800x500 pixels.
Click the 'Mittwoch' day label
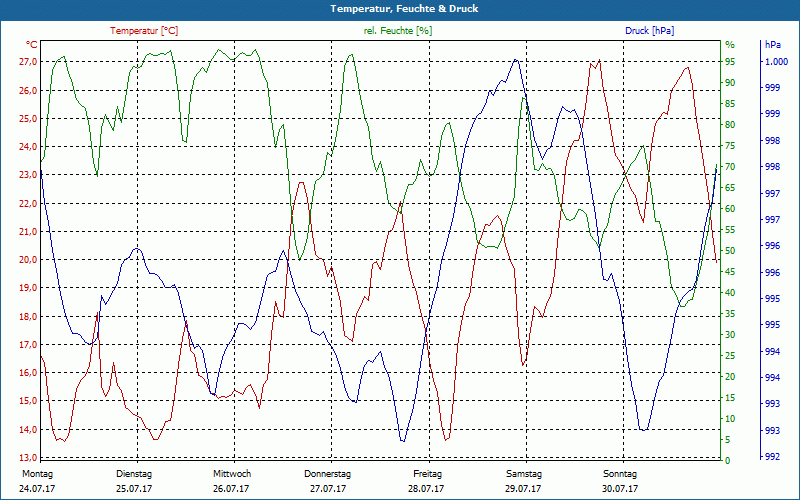232,473
